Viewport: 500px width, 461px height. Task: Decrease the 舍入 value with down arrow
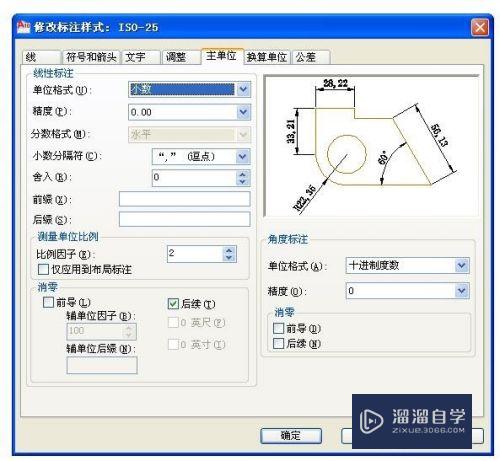pyautogui.click(x=243, y=182)
